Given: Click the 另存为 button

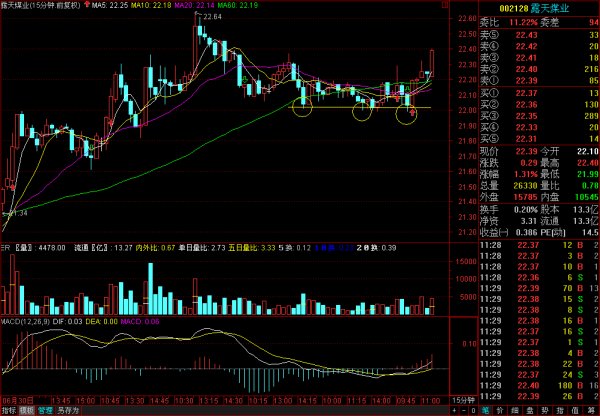Looking at the screenshot, I should click(66, 410).
